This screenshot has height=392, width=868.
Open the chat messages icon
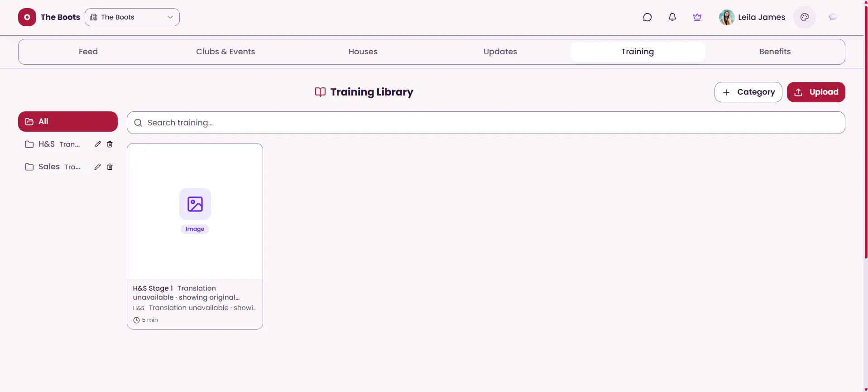[x=647, y=17]
